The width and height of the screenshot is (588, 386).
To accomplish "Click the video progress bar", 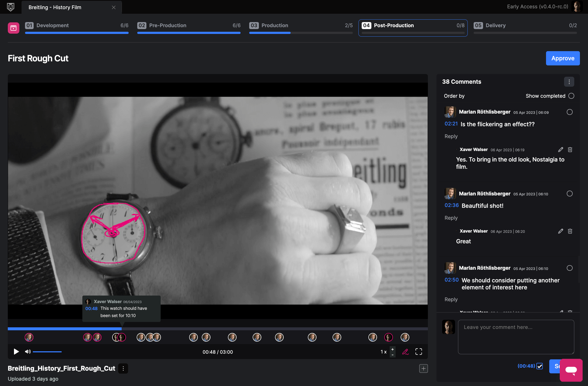I will click(x=218, y=329).
